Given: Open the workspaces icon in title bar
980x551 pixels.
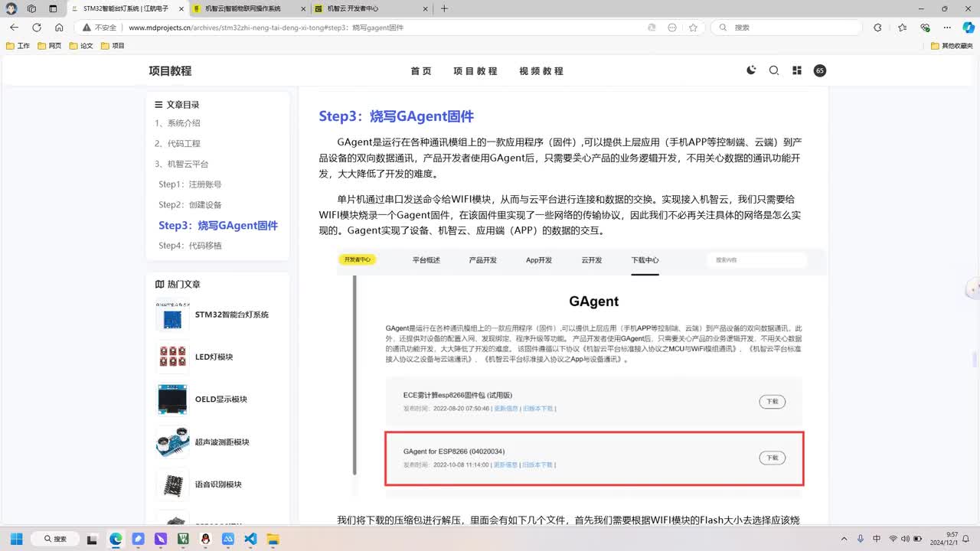Looking at the screenshot, I should [x=31, y=8].
